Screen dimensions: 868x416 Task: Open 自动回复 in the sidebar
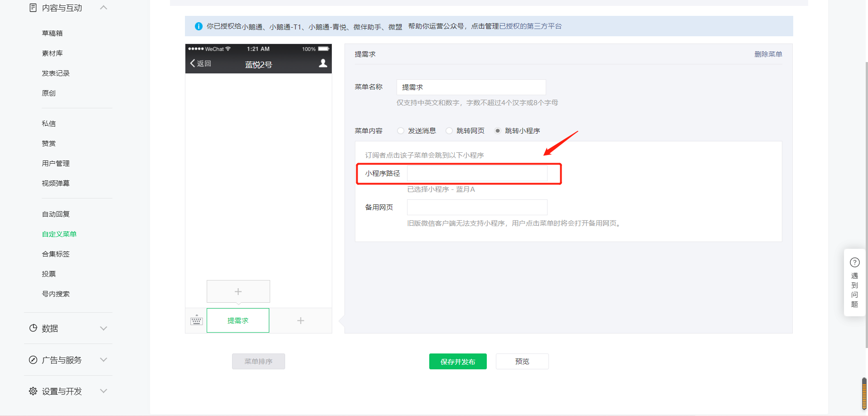pos(56,214)
